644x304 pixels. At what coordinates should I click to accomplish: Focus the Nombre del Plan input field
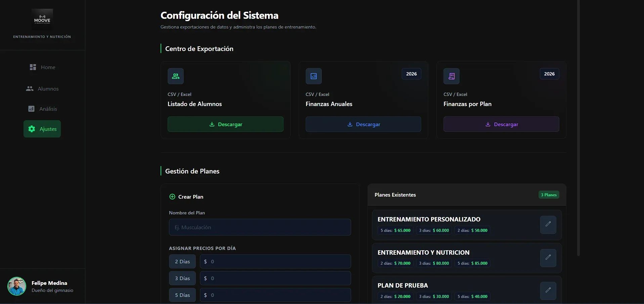tap(260, 227)
